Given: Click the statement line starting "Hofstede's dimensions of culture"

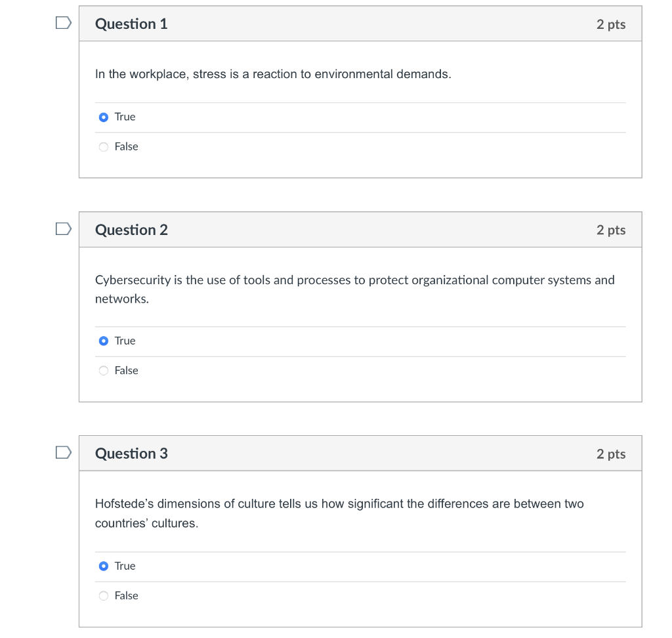Looking at the screenshot, I should pyautogui.click(x=339, y=504).
